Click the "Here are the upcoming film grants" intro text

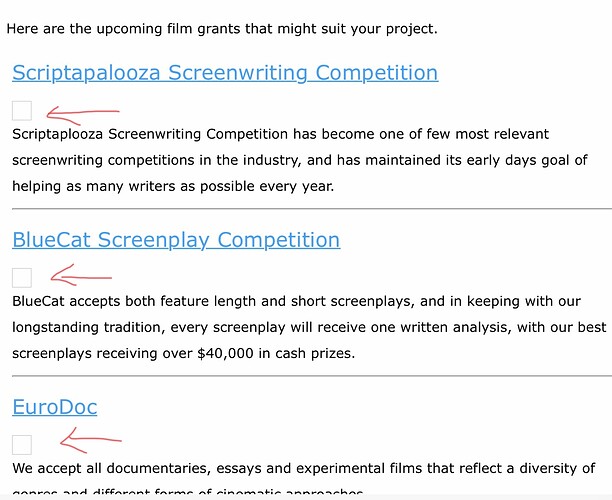pyautogui.click(x=222, y=29)
